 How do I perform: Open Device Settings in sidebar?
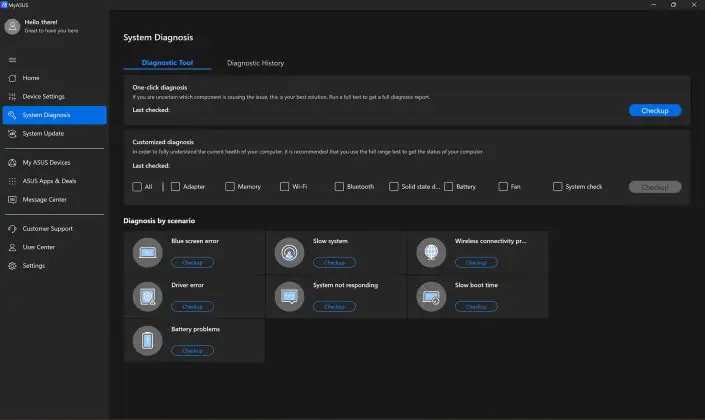(54, 97)
